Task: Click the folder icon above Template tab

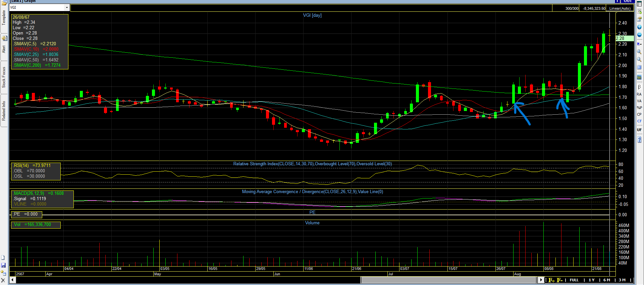Action: pyautogui.click(x=4, y=3)
